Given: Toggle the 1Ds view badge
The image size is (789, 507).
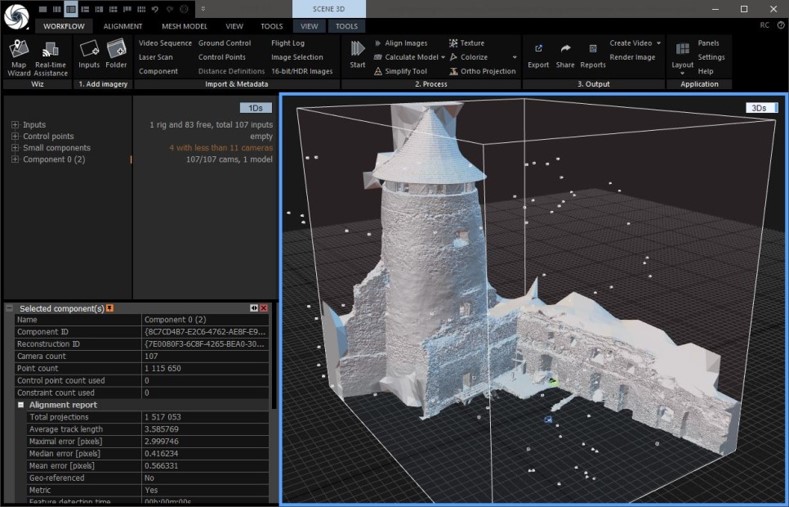Looking at the screenshot, I should click(x=256, y=108).
